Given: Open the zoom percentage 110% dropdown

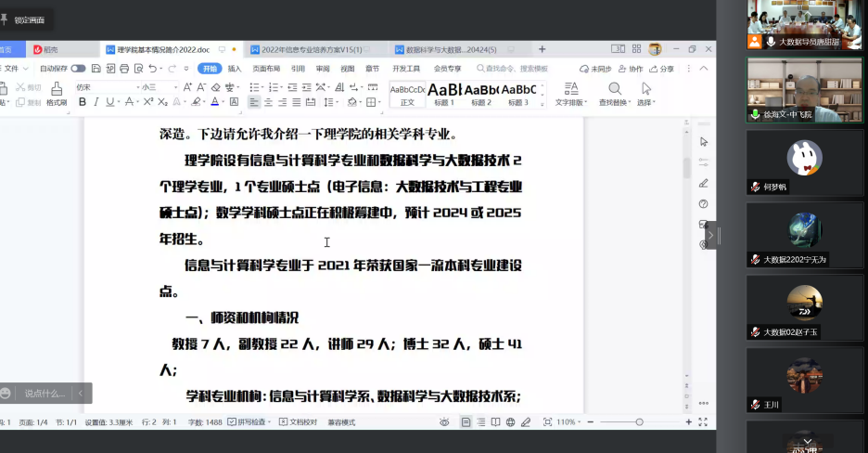Looking at the screenshot, I should [x=568, y=422].
